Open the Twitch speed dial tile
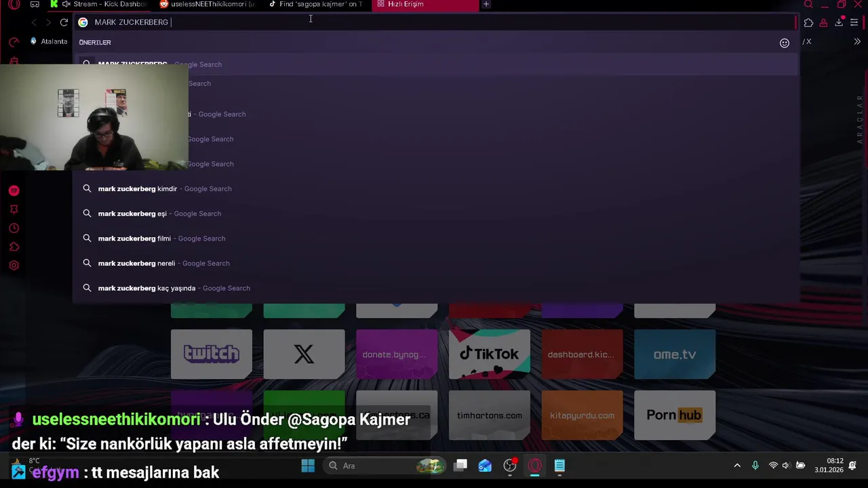This screenshot has height=488, width=868. (x=212, y=354)
